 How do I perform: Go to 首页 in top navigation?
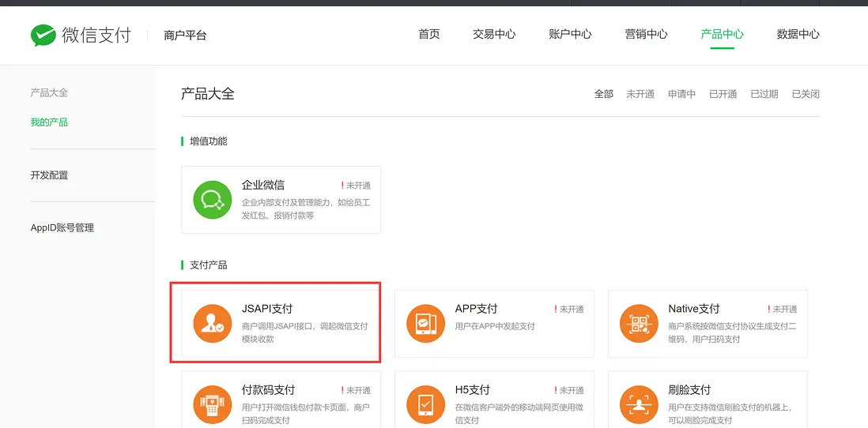click(x=429, y=34)
